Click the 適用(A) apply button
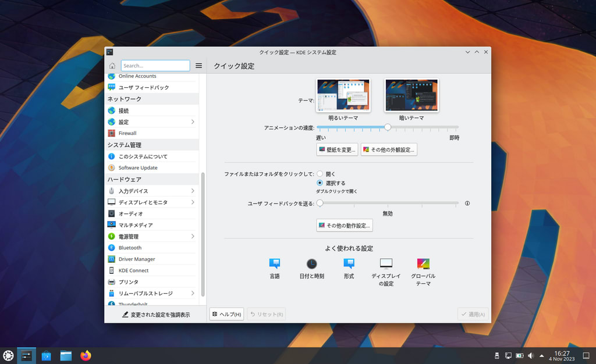The width and height of the screenshot is (596, 364). pyautogui.click(x=473, y=314)
